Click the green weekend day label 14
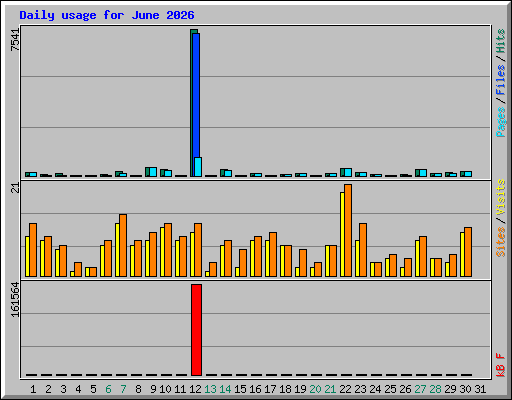The width and height of the screenshot is (512, 400). tap(225, 389)
